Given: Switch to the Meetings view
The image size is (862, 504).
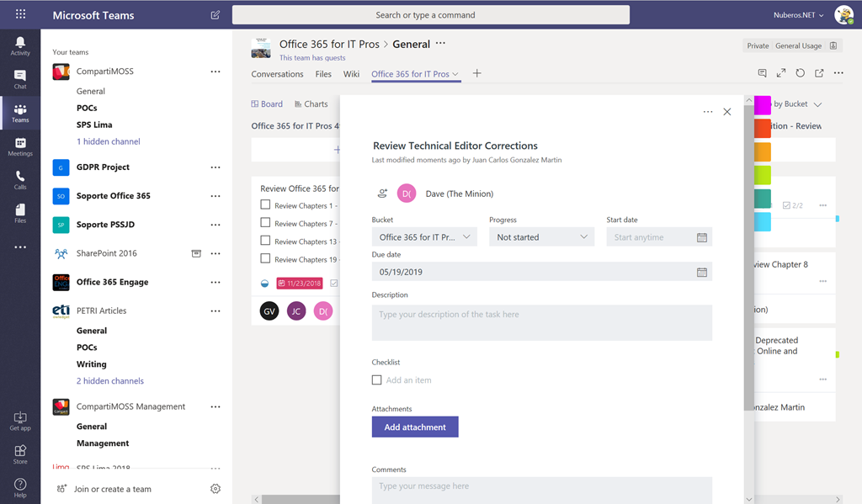Looking at the screenshot, I should pos(19,148).
